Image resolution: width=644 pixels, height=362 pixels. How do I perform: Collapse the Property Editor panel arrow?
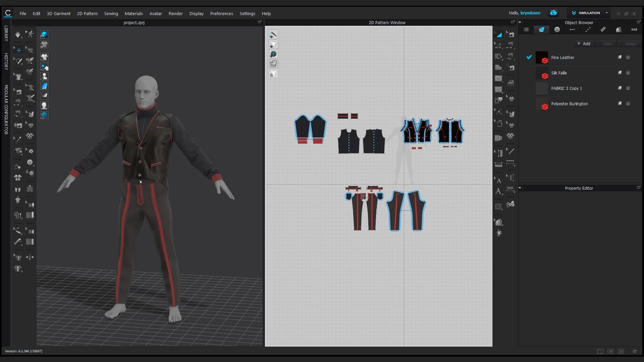[520, 188]
